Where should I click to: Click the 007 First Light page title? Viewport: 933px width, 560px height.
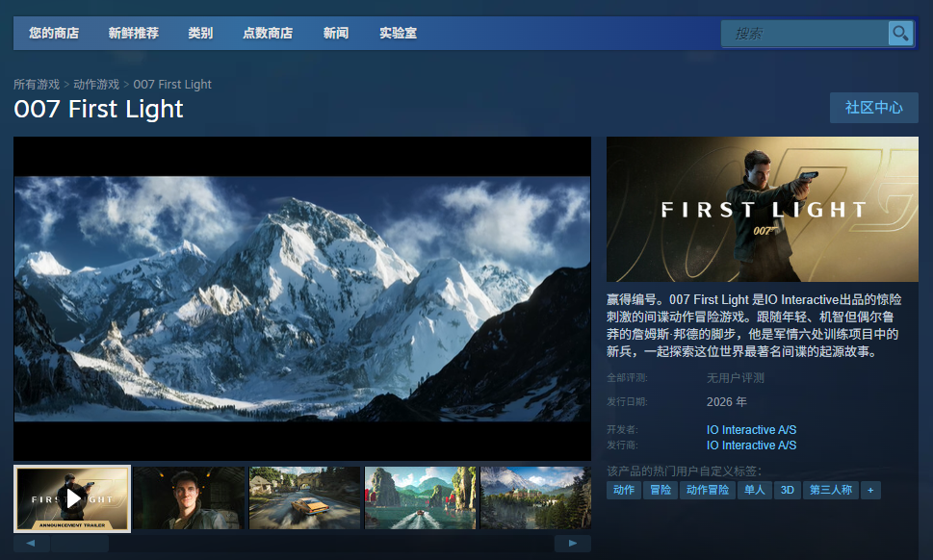pyautogui.click(x=99, y=109)
